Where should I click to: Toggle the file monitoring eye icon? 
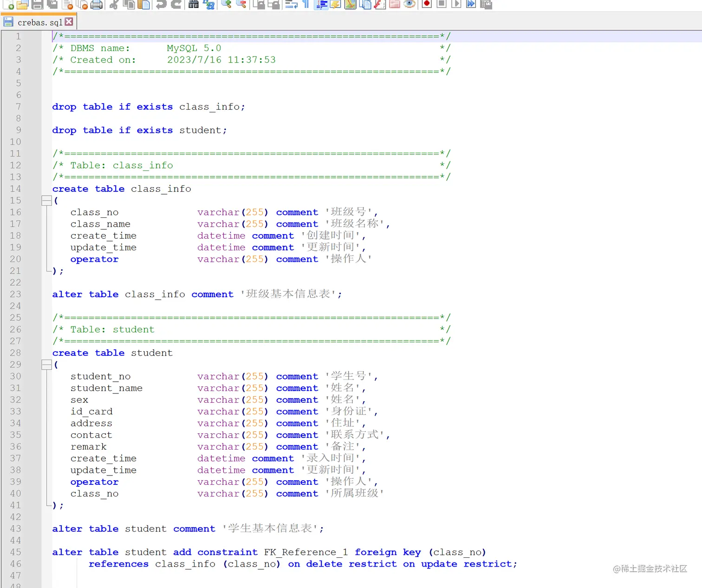409,4
